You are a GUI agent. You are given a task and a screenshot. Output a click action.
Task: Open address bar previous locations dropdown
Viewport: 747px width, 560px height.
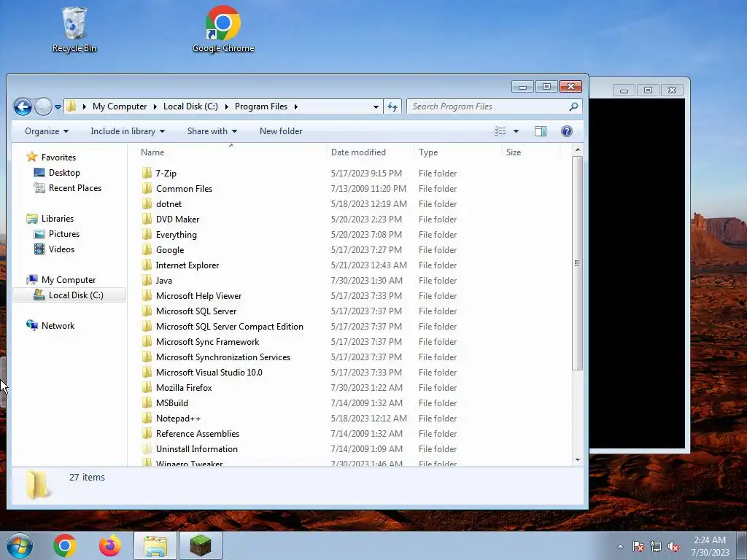click(x=376, y=106)
